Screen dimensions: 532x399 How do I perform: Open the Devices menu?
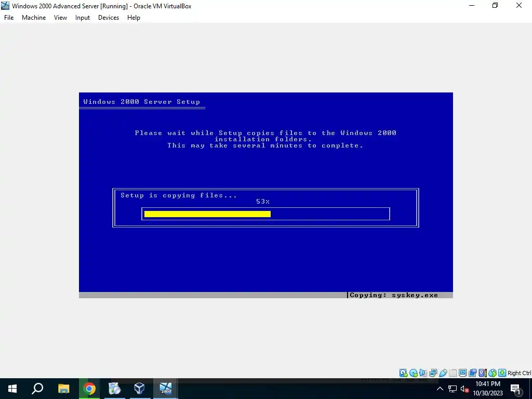click(x=109, y=18)
